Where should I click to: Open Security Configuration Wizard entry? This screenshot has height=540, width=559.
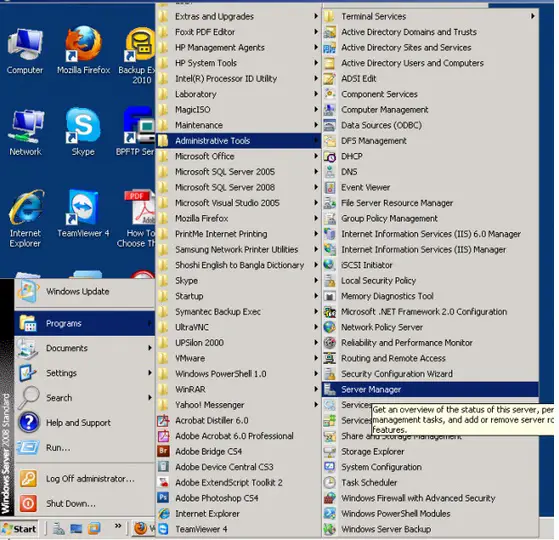click(x=430, y=374)
